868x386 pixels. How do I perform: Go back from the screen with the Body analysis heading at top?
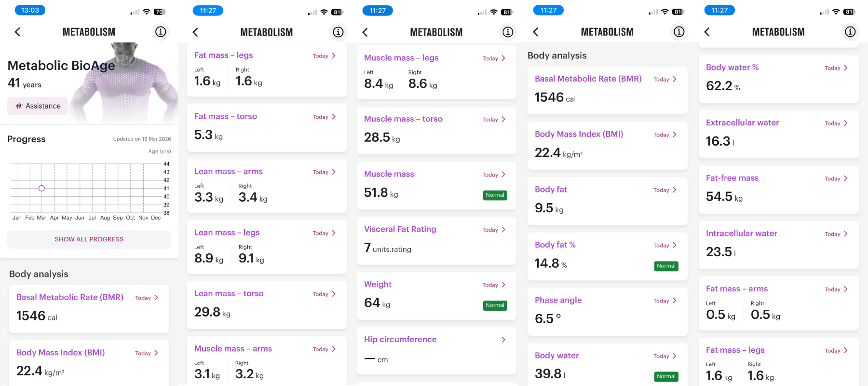tap(536, 32)
